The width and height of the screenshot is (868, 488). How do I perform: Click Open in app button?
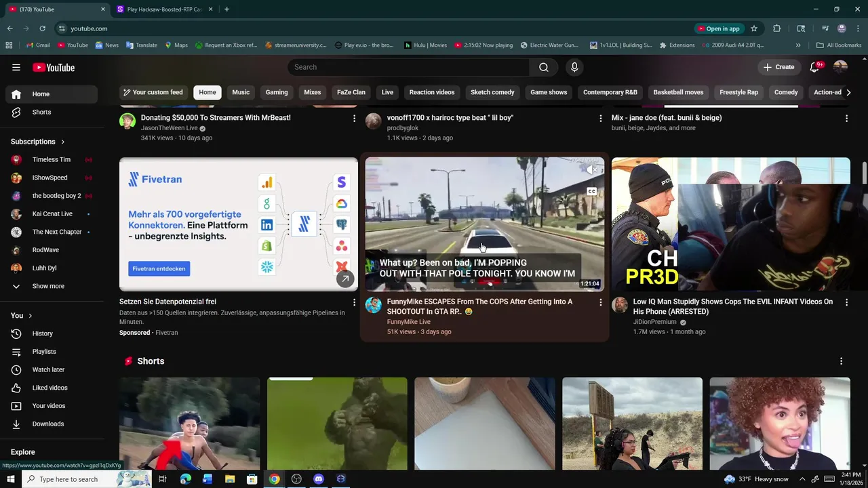(x=718, y=28)
